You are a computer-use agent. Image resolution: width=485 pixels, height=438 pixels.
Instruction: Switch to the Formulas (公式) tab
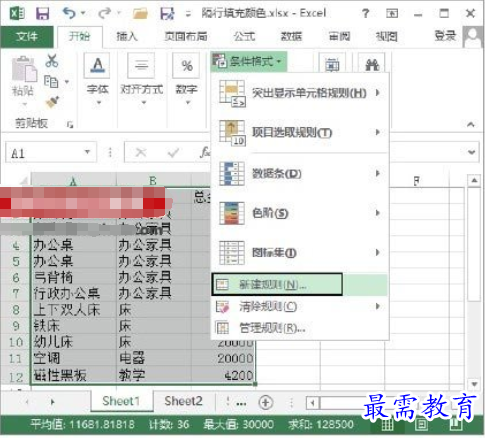pos(244,36)
